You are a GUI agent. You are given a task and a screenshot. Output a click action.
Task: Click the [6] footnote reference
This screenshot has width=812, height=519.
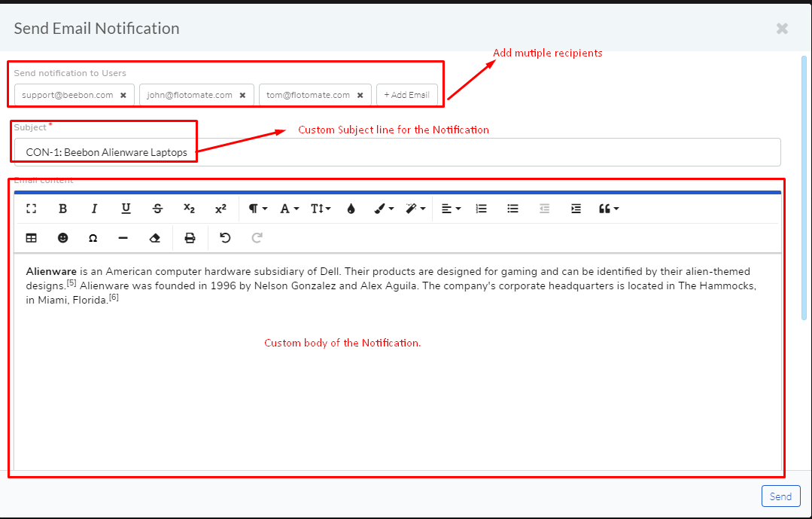point(114,297)
